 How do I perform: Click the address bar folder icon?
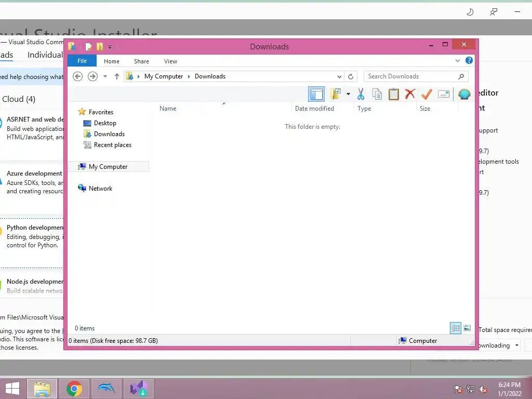tap(129, 76)
